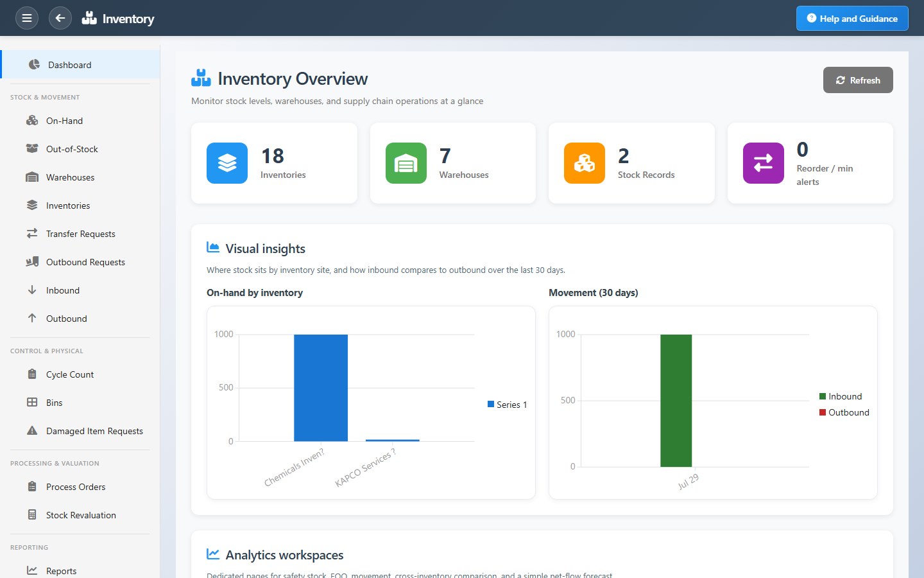Click the green Inbound bar for Jul 29
This screenshot has height=578, width=924.
point(676,401)
